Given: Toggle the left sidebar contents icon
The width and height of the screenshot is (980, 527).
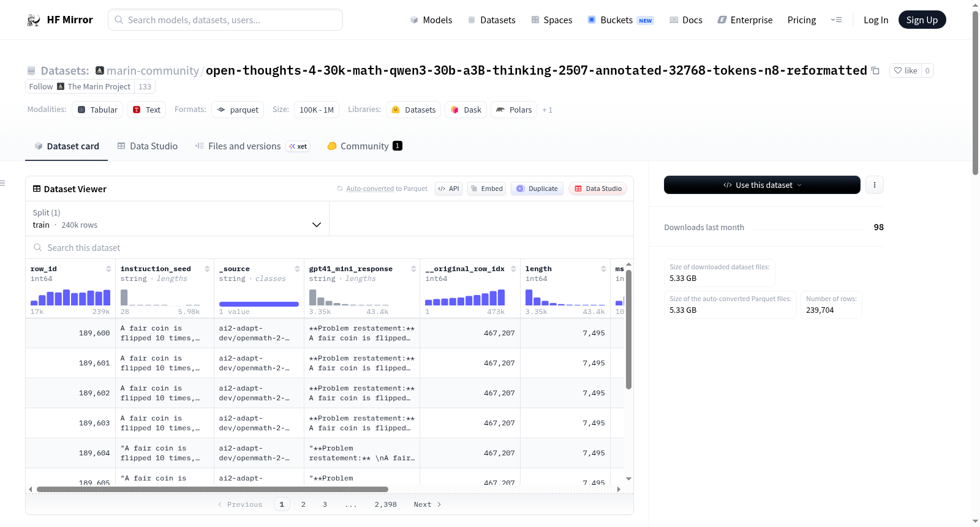Looking at the screenshot, I should [3, 183].
